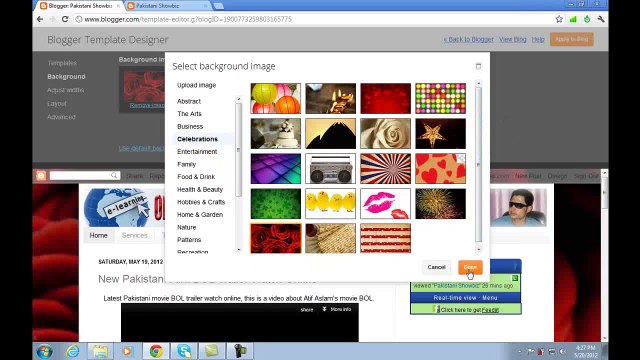Image resolution: width=640 pixels, height=360 pixels.
Task: Pick the pink lips kiss background
Action: coord(385,203)
